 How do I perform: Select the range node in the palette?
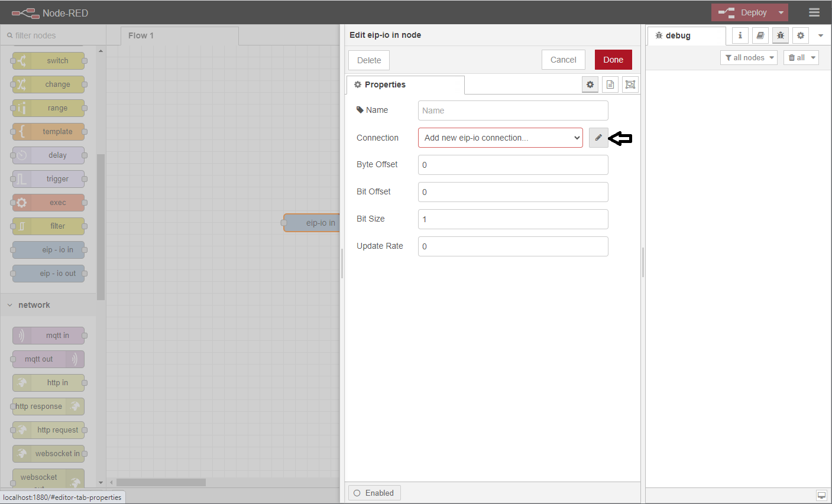click(48, 108)
